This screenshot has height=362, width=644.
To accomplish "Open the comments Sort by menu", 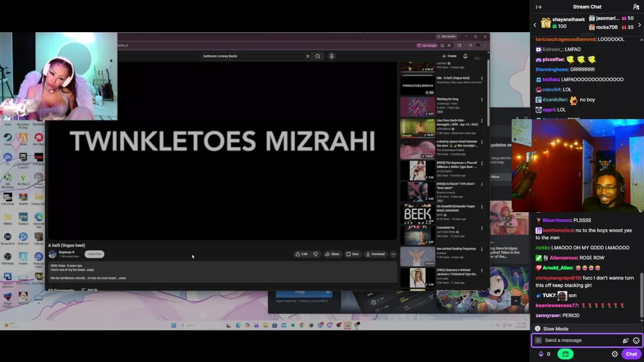I will click(90, 290).
